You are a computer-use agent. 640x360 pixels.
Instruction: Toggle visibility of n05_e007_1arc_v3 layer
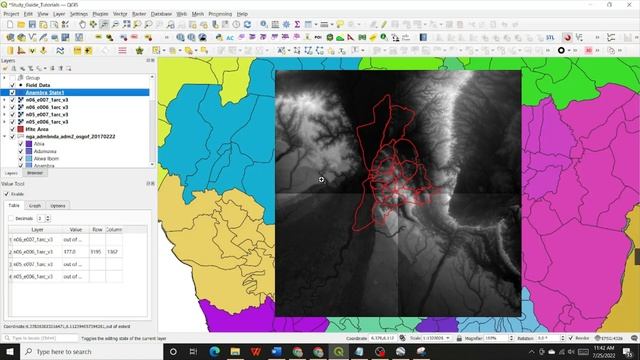coord(12,115)
